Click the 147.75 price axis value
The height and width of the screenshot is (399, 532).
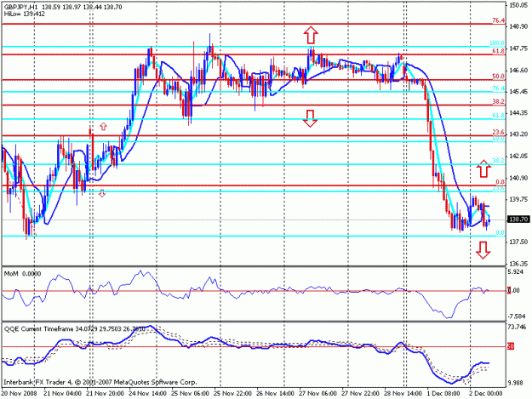click(518, 48)
